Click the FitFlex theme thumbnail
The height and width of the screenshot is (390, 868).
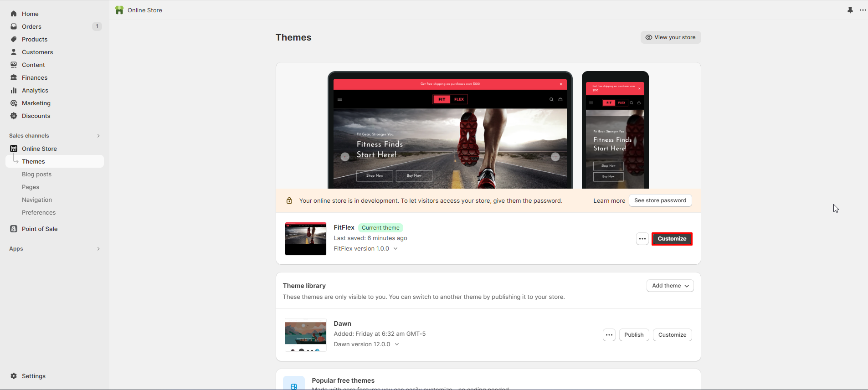(306, 239)
